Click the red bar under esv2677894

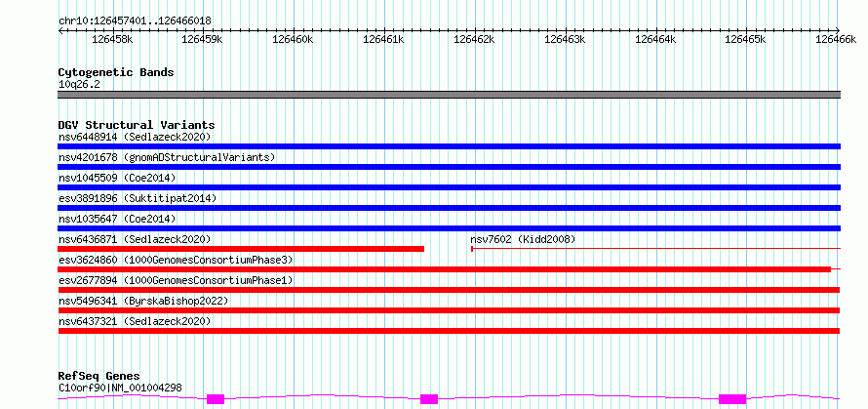(449, 290)
